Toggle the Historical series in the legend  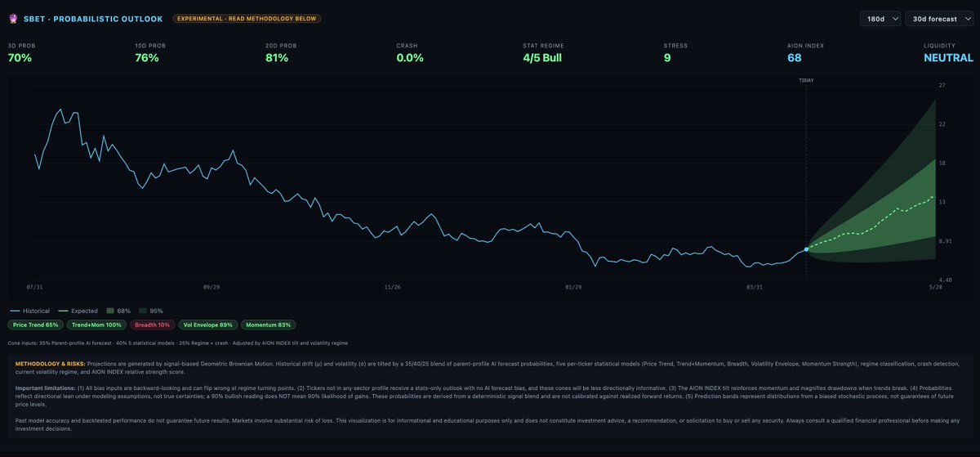[x=30, y=311]
